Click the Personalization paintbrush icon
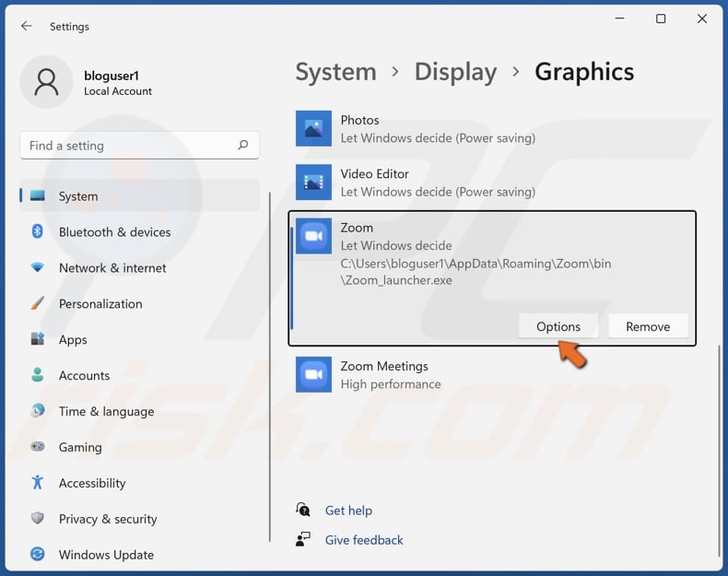 point(38,303)
